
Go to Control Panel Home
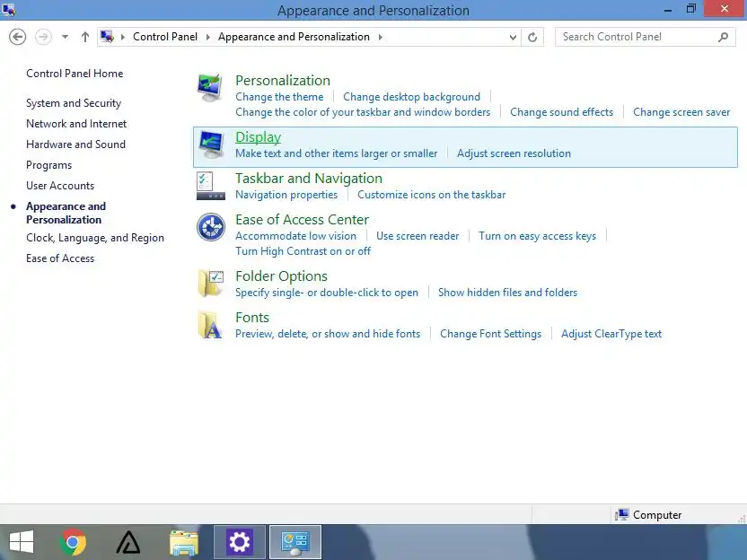tap(75, 74)
